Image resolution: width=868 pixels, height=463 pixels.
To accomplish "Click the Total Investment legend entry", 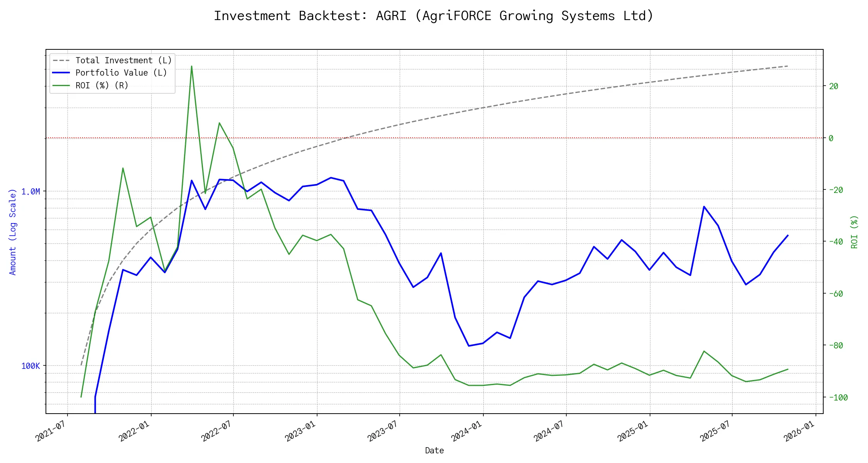I will pyautogui.click(x=123, y=61).
